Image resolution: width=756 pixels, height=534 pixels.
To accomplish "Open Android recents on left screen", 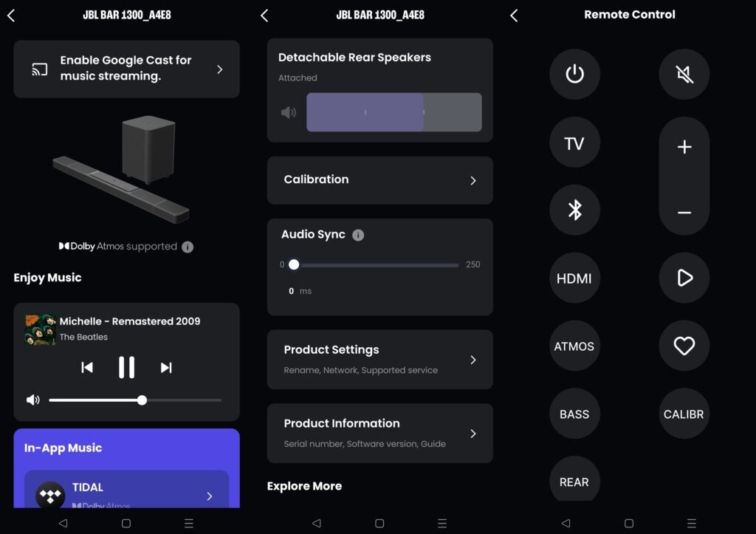I will click(x=189, y=524).
